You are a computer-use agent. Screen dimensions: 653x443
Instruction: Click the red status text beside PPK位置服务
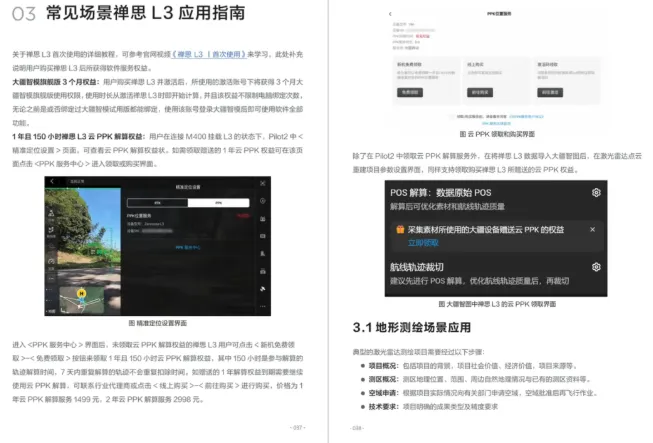244,216
